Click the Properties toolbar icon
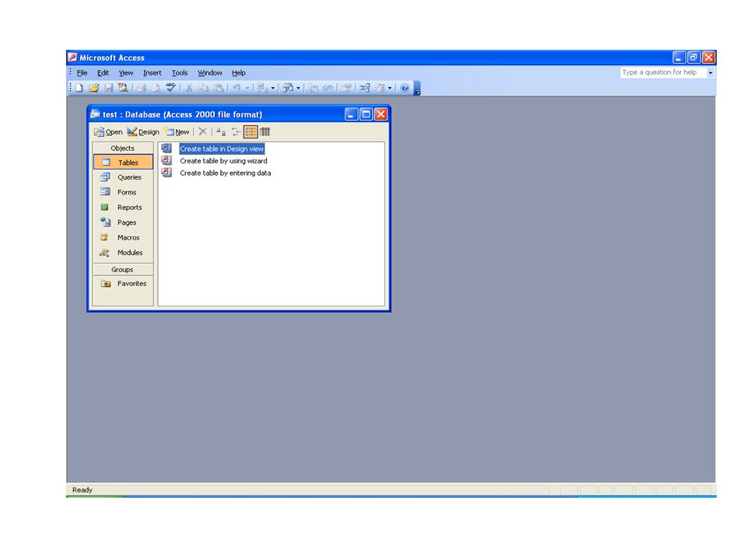Image resolution: width=747 pixels, height=560 pixels. point(345,88)
